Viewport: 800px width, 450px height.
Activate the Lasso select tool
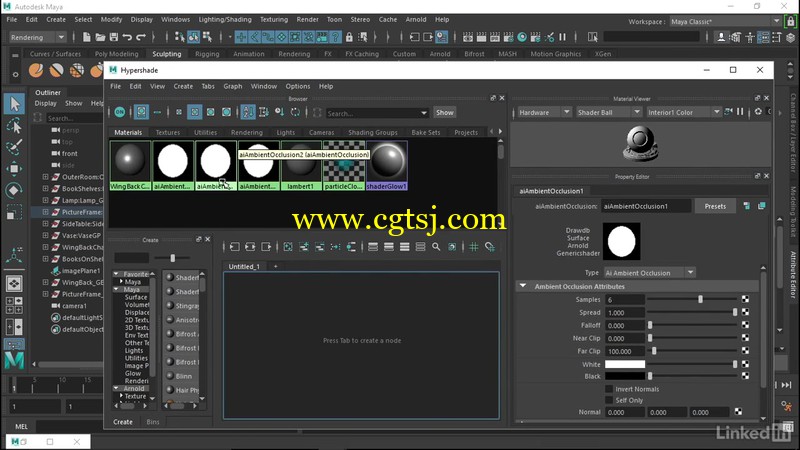pos(14,126)
